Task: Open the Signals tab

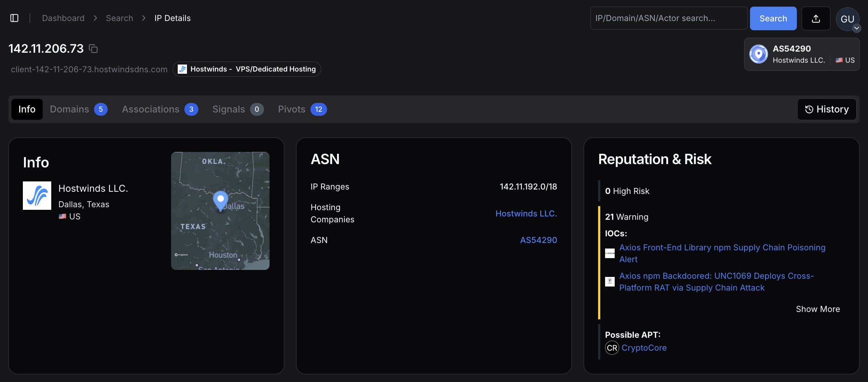Action: tap(238, 109)
